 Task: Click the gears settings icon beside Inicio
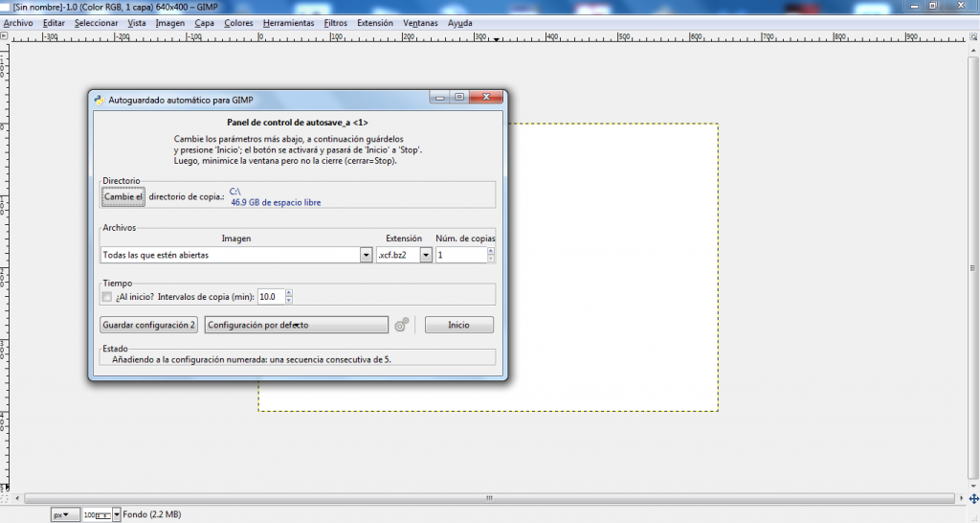tap(402, 325)
